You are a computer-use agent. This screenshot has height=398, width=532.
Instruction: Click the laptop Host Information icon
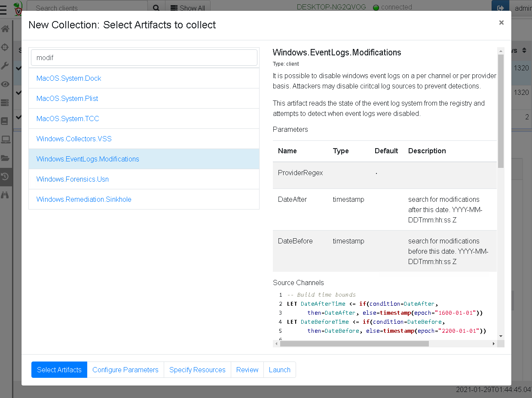point(5,139)
